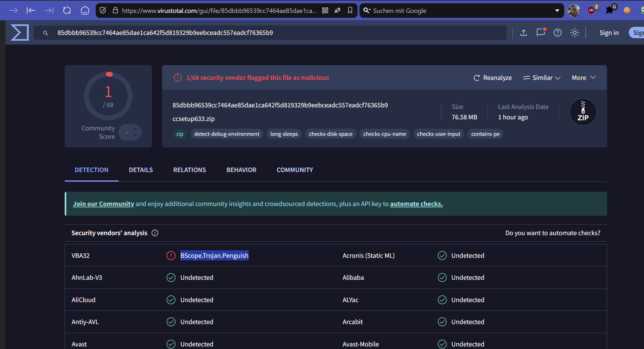Image resolution: width=644 pixels, height=349 pixels.
Task: Open the BEHAVIOR tab
Action: click(x=241, y=170)
